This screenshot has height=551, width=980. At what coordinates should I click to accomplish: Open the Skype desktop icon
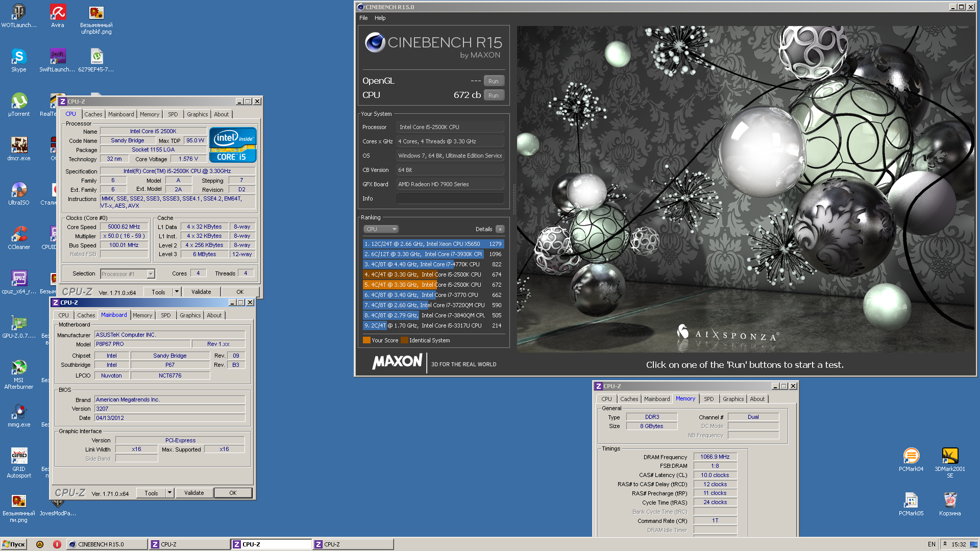pos(19,60)
